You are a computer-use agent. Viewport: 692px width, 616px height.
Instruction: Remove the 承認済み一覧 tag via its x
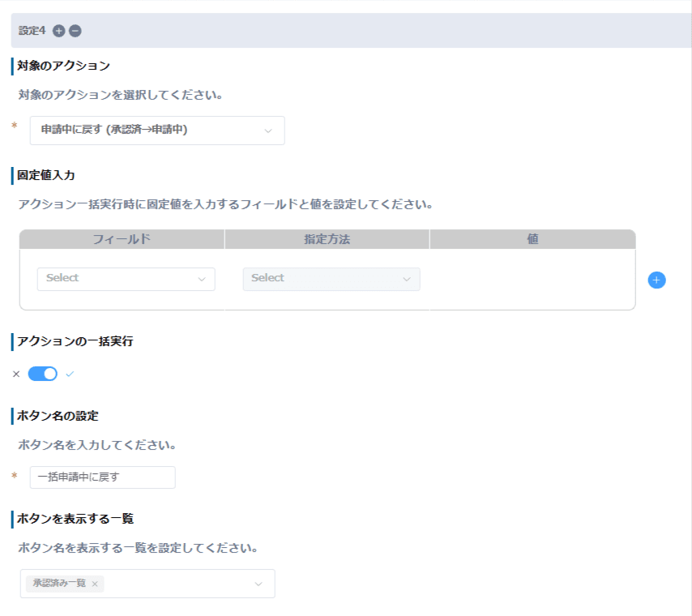(x=95, y=584)
